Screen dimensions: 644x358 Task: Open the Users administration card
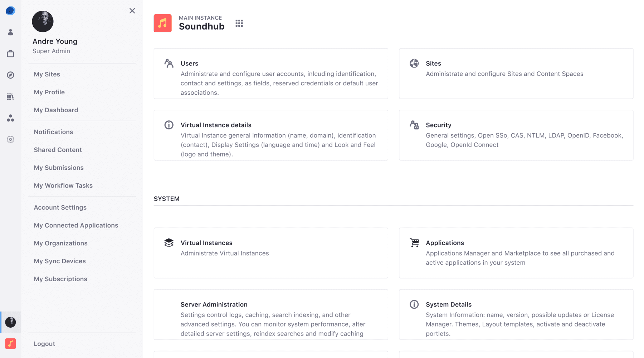click(271, 74)
